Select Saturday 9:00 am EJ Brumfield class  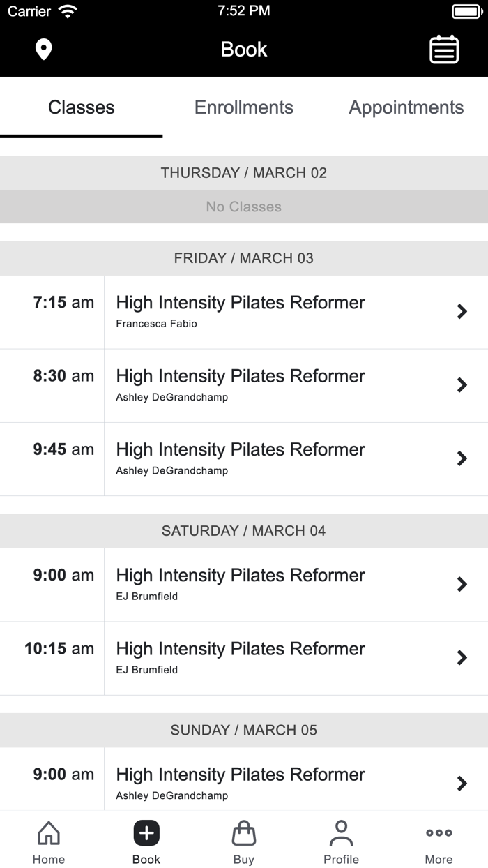(241, 584)
